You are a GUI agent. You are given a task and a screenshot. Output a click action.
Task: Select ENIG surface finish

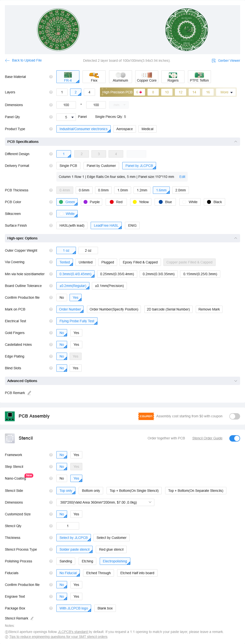[132, 225]
